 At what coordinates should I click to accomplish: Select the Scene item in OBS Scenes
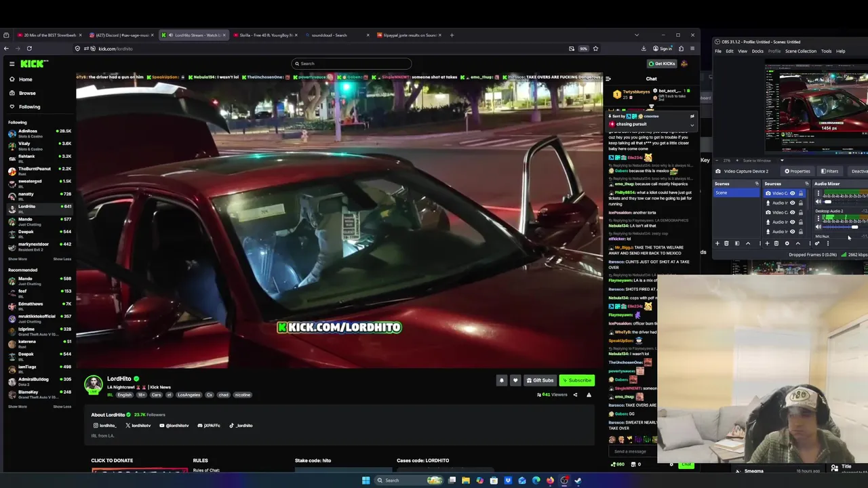click(738, 193)
